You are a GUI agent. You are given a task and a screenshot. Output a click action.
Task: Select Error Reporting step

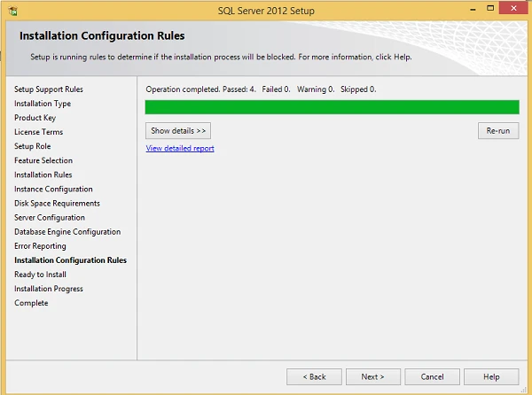40,246
